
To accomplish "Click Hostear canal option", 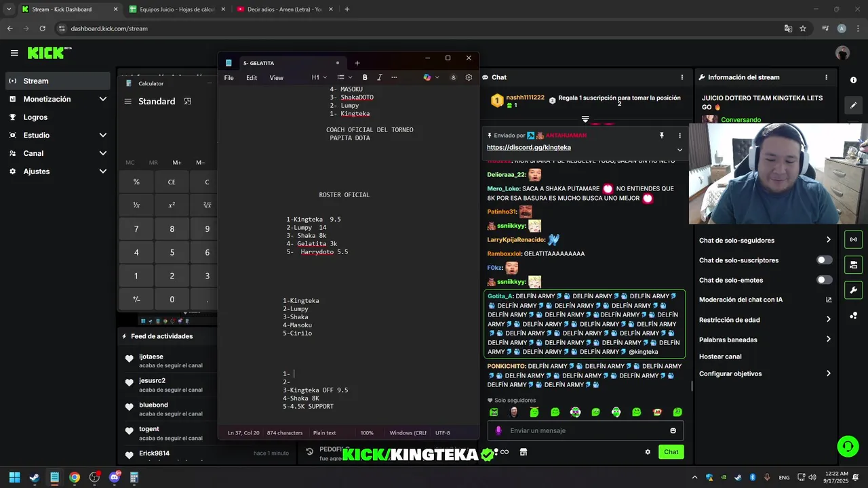I will (x=720, y=357).
